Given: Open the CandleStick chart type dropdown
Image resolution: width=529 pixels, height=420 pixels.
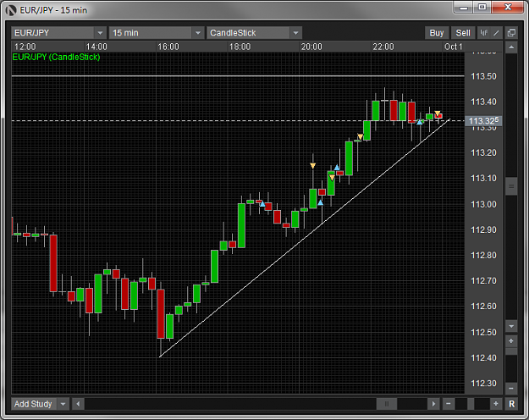Looking at the screenshot, I should pos(254,33).
